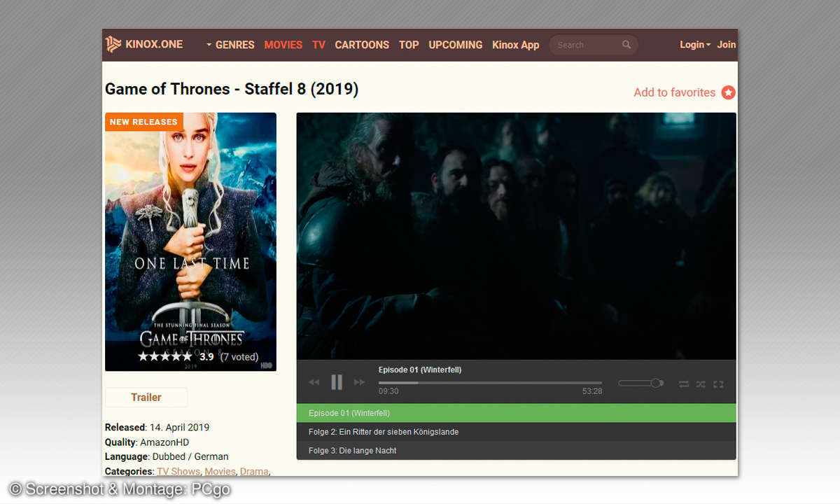Click the (7 voted) rating count

[x=239, y=356]
